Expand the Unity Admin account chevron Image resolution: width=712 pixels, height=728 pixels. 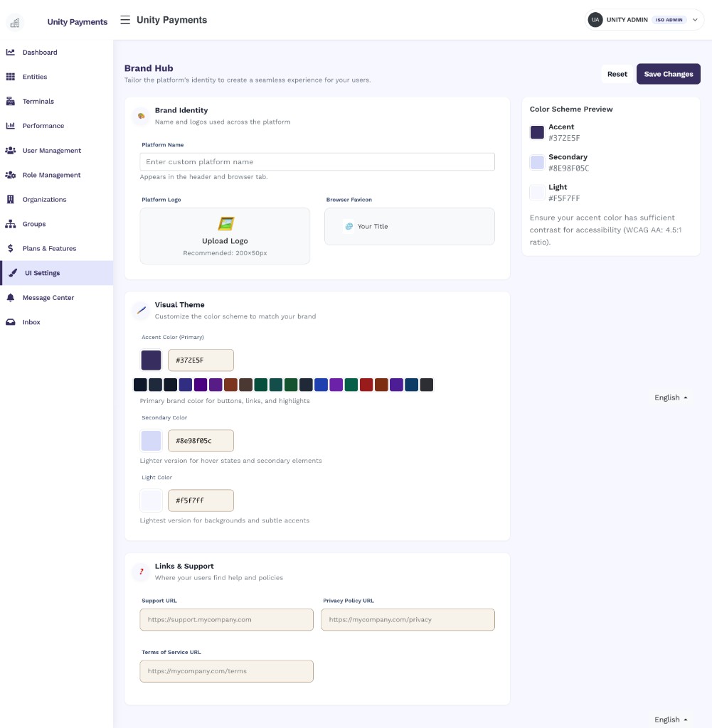click(695, 20)
